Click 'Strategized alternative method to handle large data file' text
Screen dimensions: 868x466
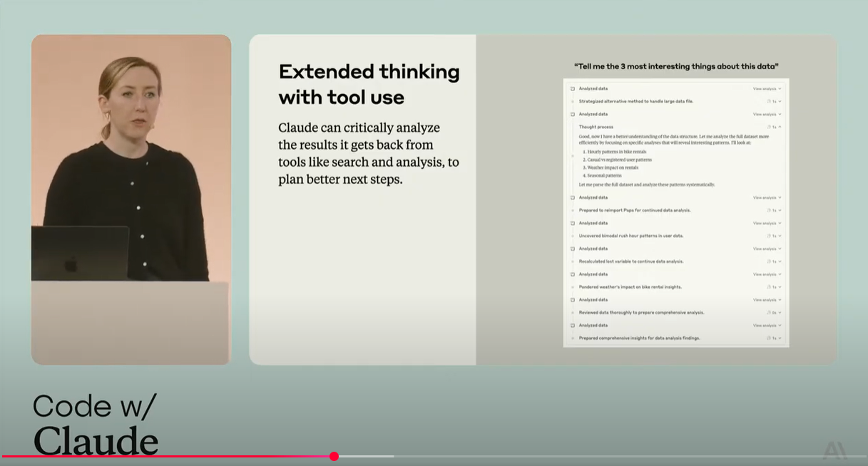(635, 101)
